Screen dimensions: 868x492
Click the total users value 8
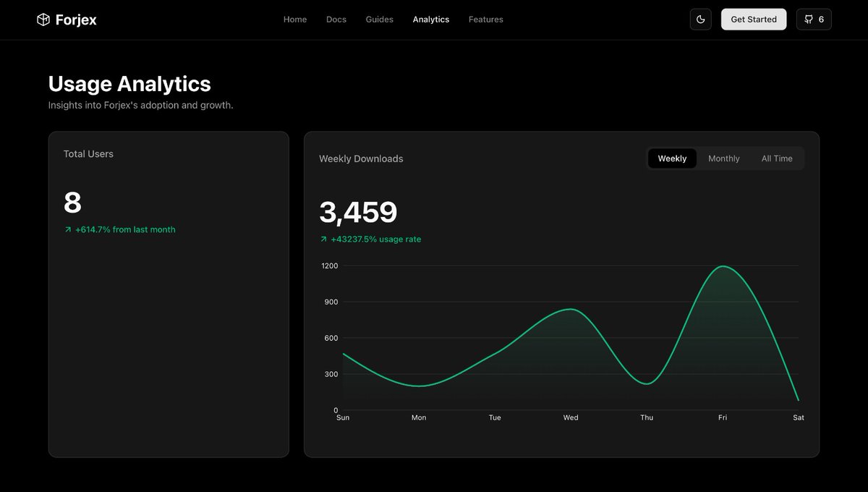click(72, 203)
